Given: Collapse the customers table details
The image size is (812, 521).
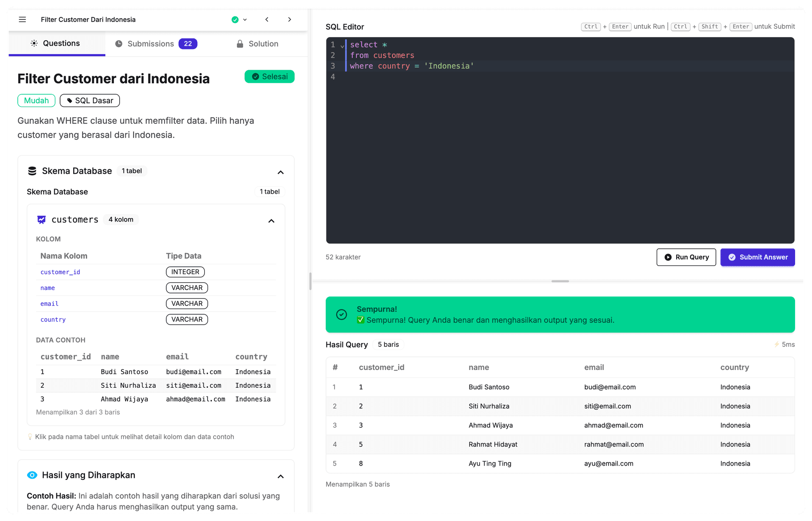Looking at the screenshot, I should 271,221.
